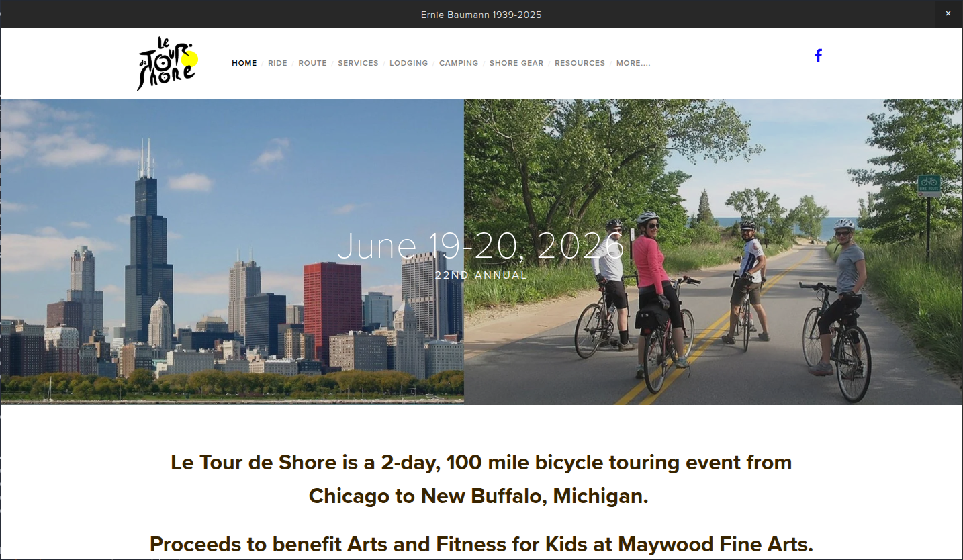Open the RESOURCES page
Viewport: 963px width, 560px height.
click(580, 63)
